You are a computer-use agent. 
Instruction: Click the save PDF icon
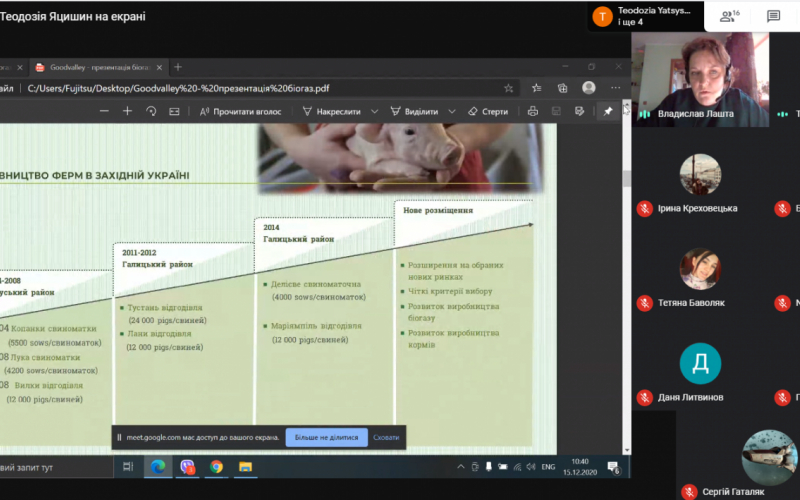click(x=556, y=111)
